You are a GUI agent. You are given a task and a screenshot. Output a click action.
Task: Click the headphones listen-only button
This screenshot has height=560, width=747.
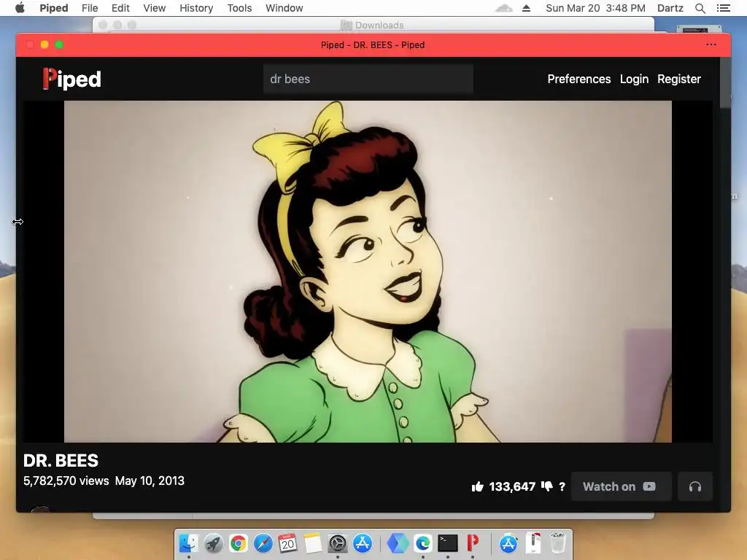pyautogui.click(x=695, y=486)
